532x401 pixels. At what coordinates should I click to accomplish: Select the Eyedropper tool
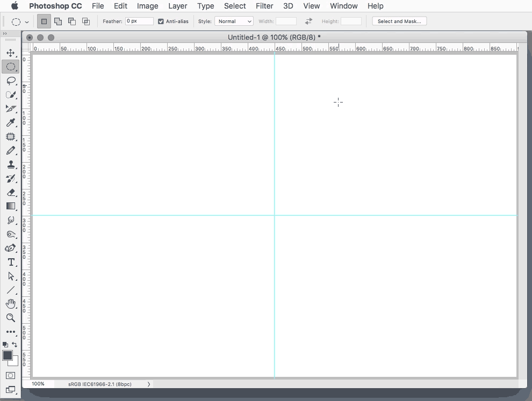(x=11, y=122)
